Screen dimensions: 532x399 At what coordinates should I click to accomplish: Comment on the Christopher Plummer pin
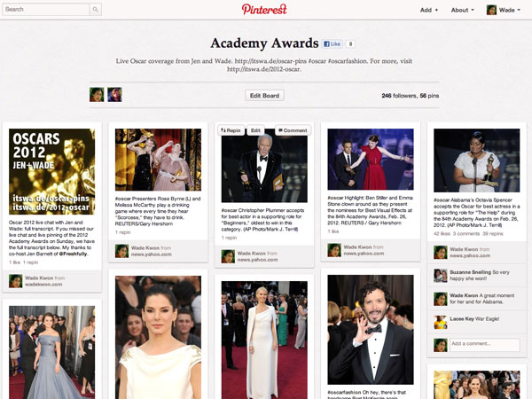point(293,130)
